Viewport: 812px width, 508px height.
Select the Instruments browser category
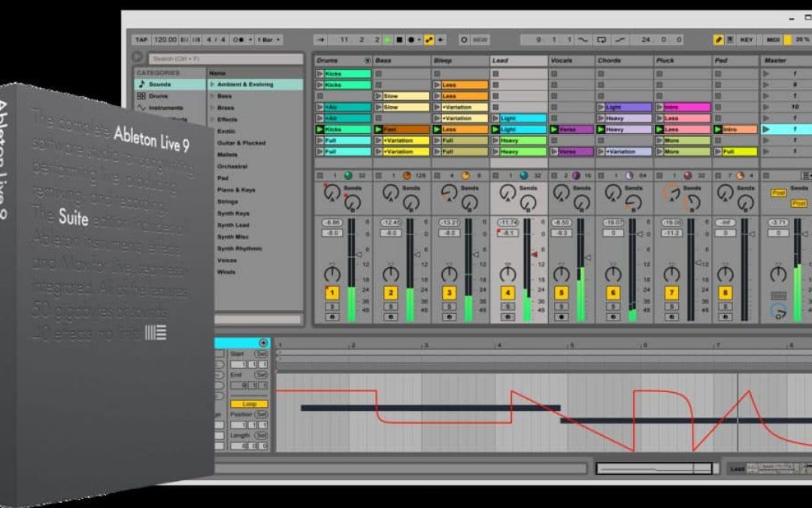[170, 108]
